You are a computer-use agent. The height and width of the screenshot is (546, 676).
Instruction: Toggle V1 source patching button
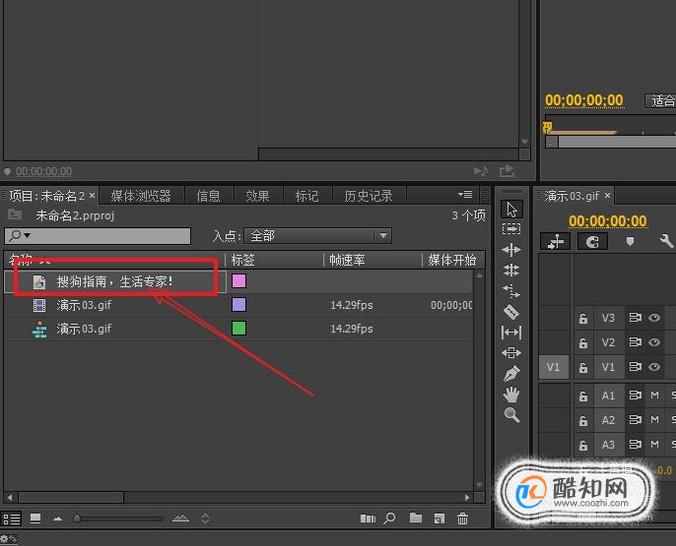tap(554, 367)
